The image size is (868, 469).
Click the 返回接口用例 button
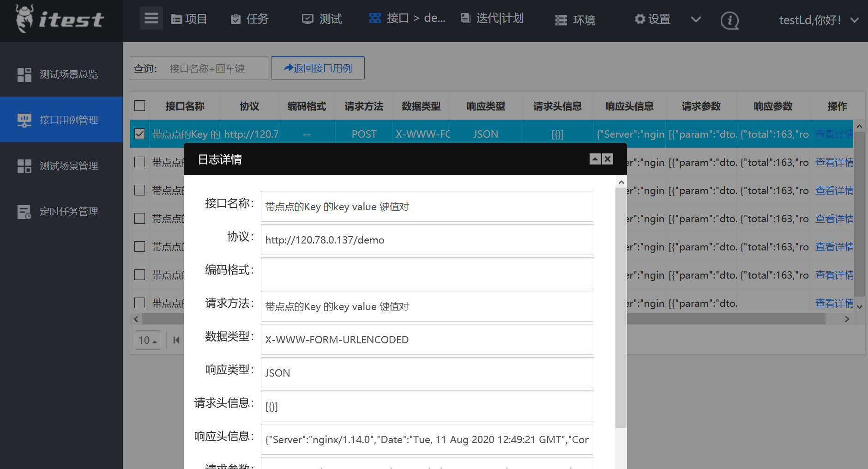318,68
